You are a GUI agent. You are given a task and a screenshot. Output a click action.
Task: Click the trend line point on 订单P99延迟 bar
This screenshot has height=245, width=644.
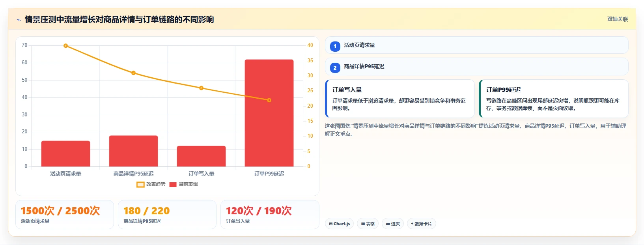click(x=269, y=100)
